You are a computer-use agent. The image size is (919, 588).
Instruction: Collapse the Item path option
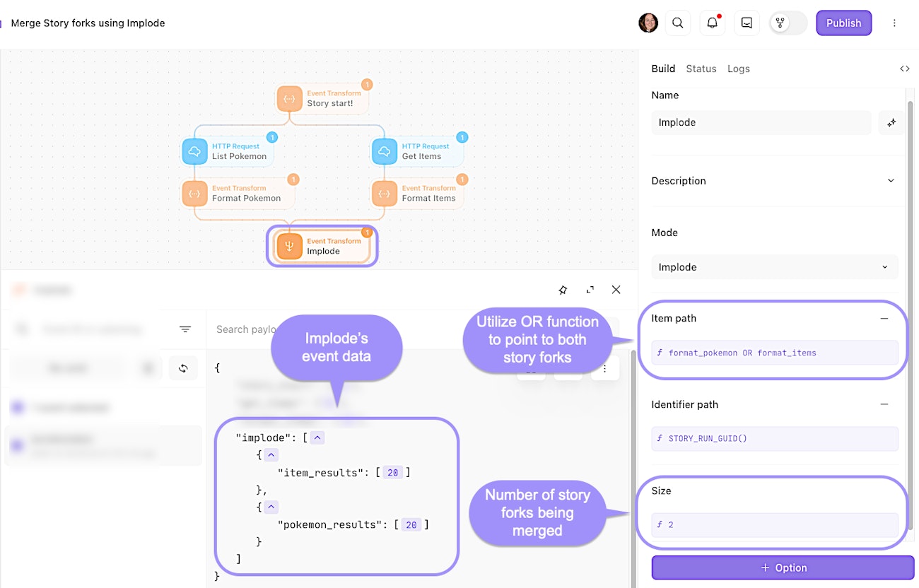click(884, 319)
